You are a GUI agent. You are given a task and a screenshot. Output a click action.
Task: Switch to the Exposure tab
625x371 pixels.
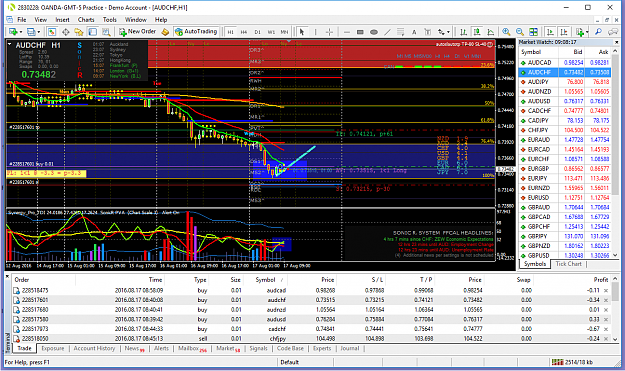point(53,348)
